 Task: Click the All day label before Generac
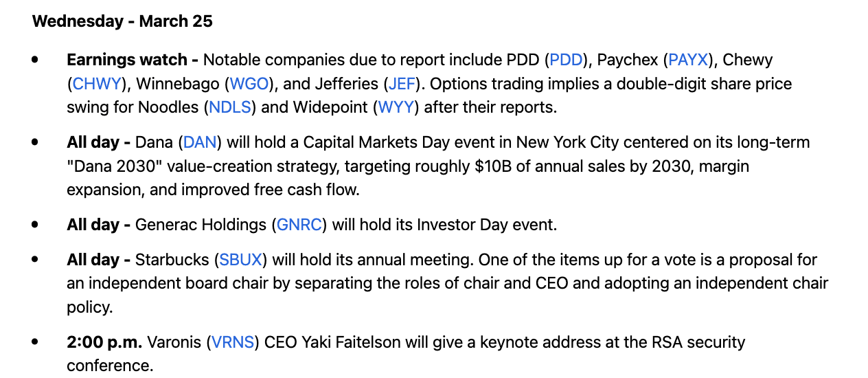pyautogui.click(x=98, y=225)
